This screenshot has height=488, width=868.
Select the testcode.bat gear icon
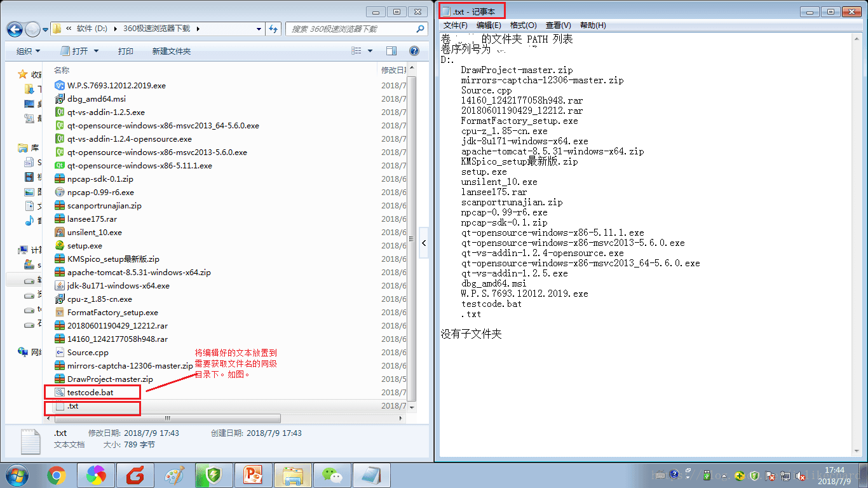[x=60, y=392]
